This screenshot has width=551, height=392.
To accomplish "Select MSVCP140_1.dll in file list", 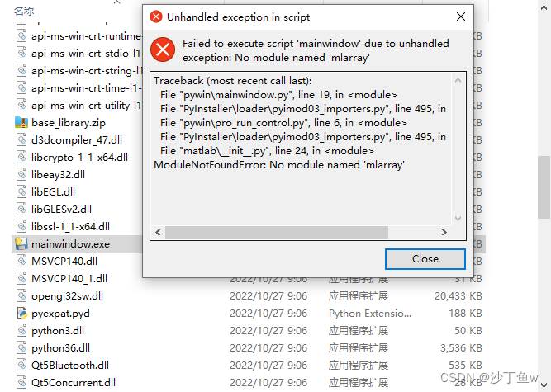I will [x=69, y=278].
